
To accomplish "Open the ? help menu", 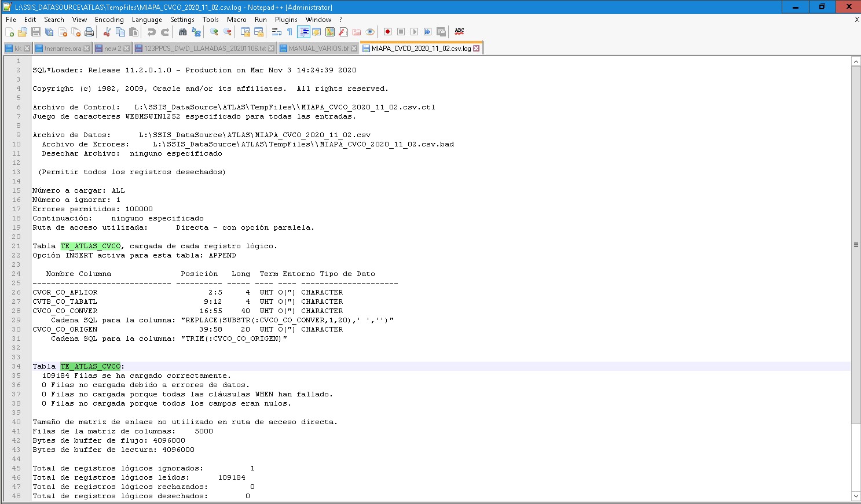I will (341, 19).
